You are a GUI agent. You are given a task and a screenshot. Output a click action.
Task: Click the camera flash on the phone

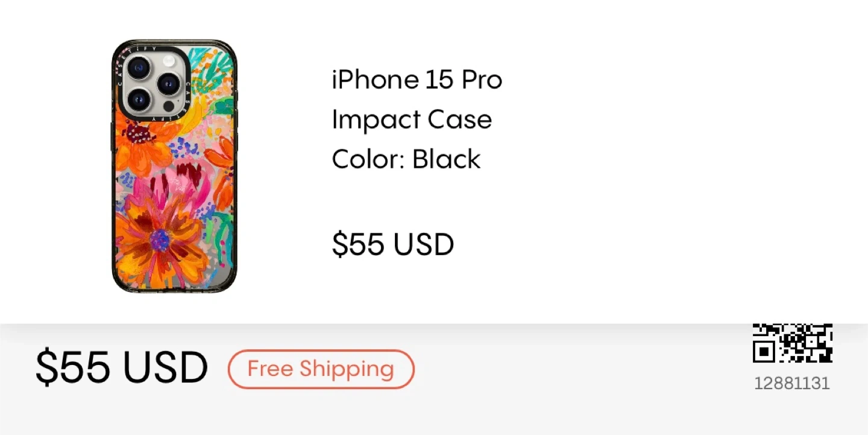point(168,60)
